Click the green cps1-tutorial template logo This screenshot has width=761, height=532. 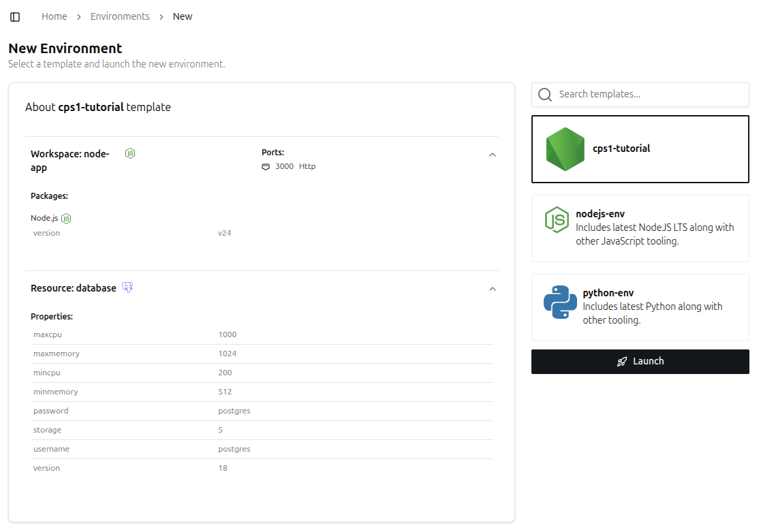565,148
